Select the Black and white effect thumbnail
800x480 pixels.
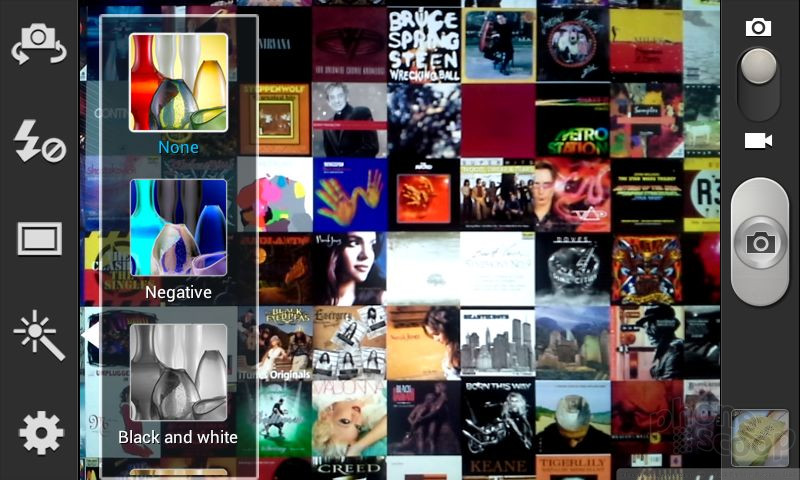[x=179, y=372]
